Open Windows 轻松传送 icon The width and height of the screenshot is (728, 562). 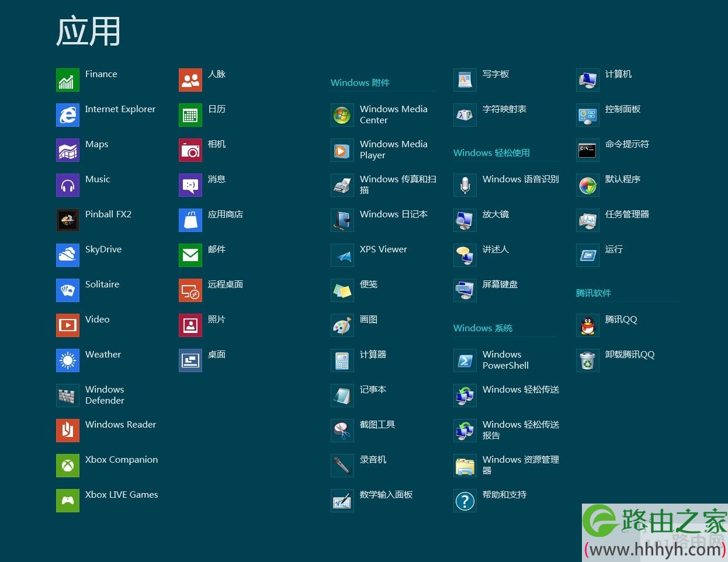tap(465, 396)
